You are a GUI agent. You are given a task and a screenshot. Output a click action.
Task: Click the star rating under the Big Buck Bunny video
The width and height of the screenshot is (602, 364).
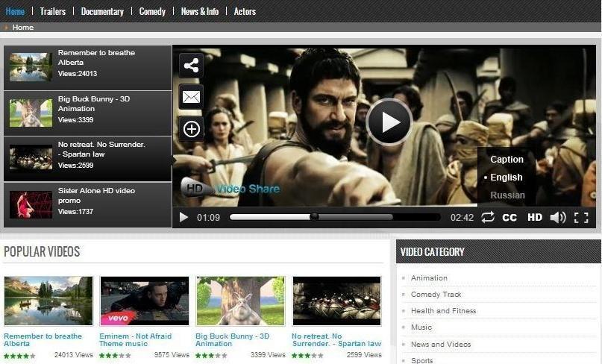(211, 356)
